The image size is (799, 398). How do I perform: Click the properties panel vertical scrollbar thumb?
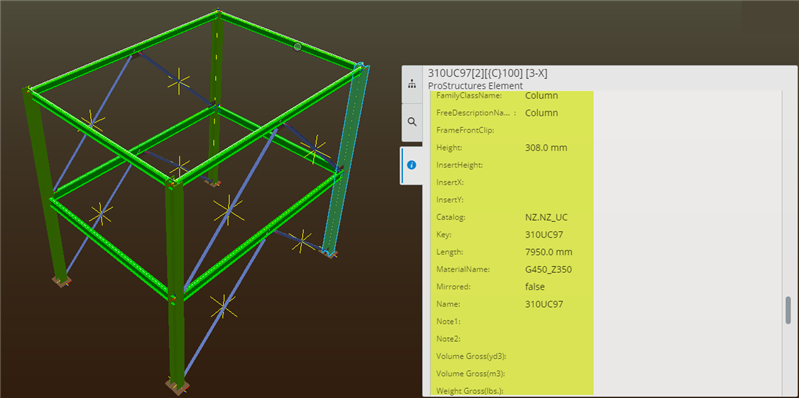pyautogui.click(x=788, y=310)
